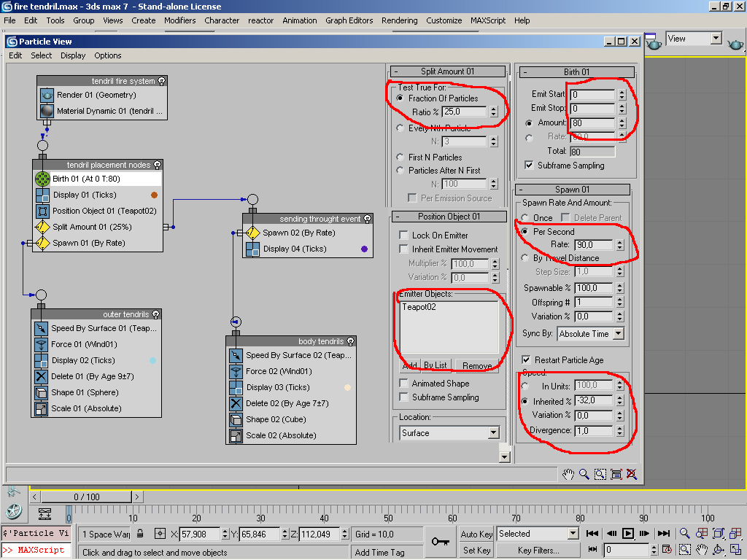This screenshot has width=747, height=560.
Task: Select the Delete 01 operator icon
Action: pyautogui.click(x=41, y=376)
